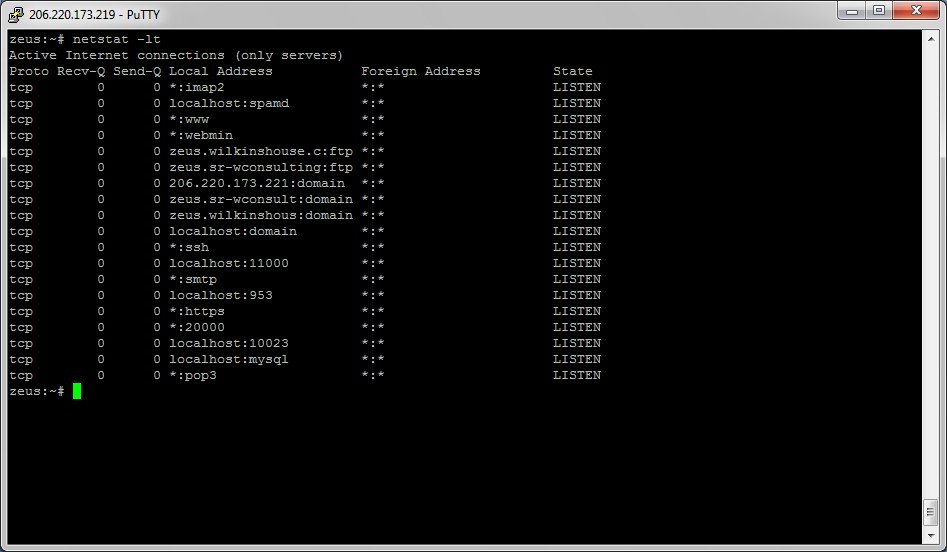The height and width of the screenshot is (552, 947).
Task: Click the localhost:mysql entry
Action: (229, 359)
